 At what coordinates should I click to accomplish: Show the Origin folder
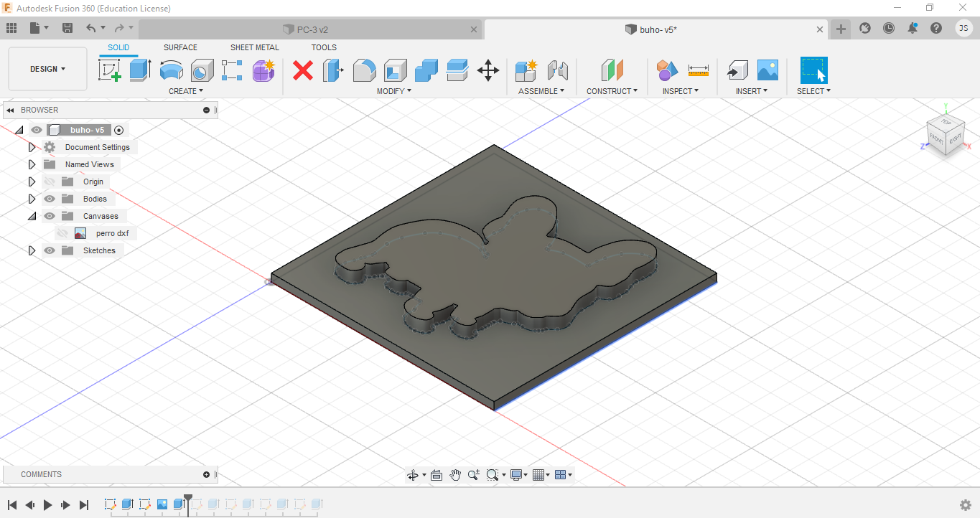click(50, 182)
